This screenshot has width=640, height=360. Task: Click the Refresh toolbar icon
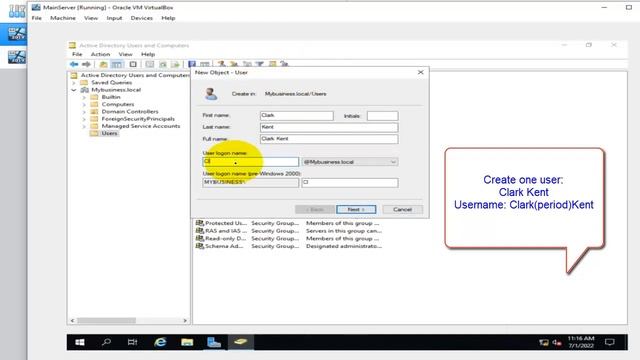pyautogui.click(x=163, y=64)
